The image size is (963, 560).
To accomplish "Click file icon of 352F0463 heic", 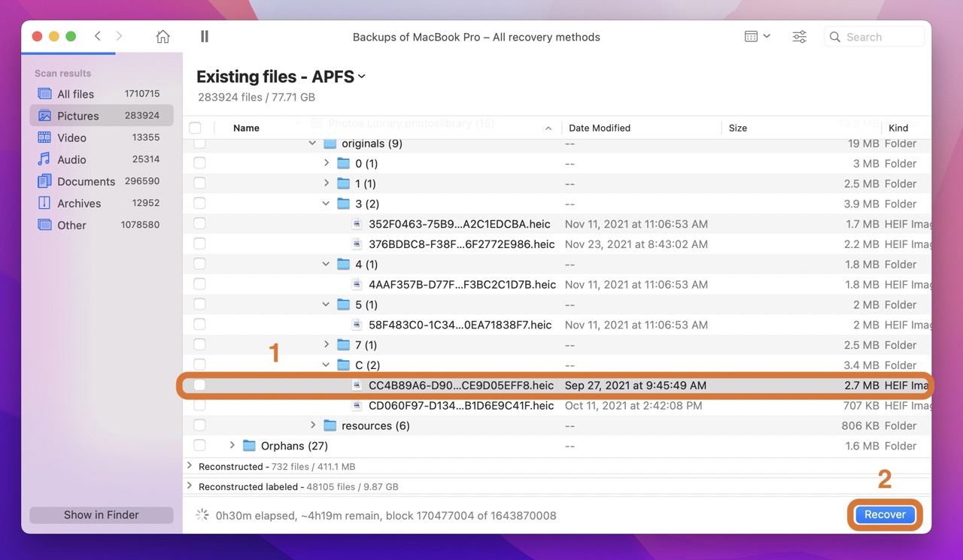I will 357,224.
